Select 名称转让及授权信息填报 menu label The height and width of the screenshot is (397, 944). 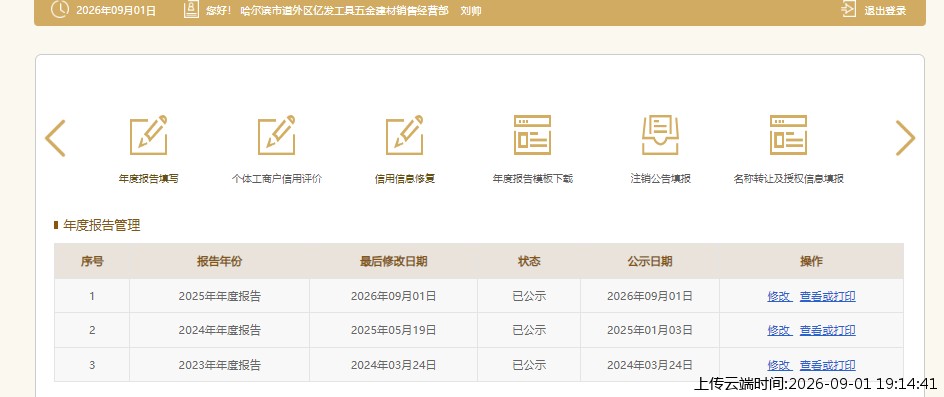788,179
